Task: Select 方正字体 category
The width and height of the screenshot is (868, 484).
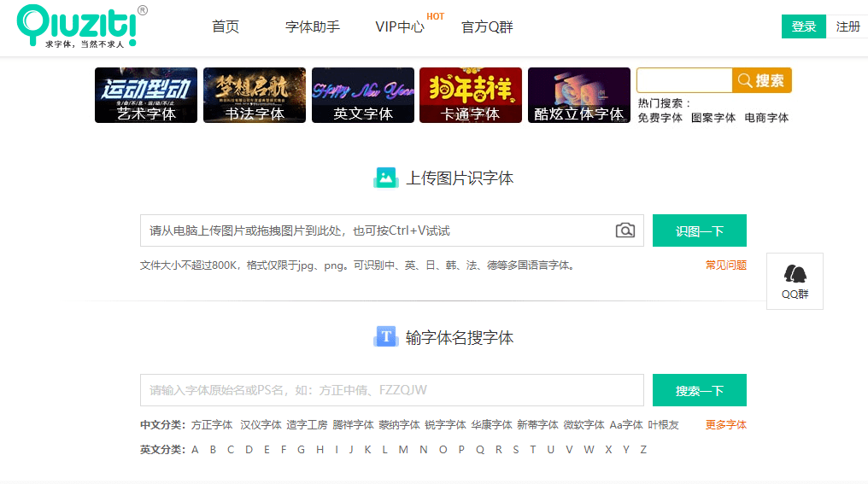Action: pyautogui.click(x=212, y=425)
